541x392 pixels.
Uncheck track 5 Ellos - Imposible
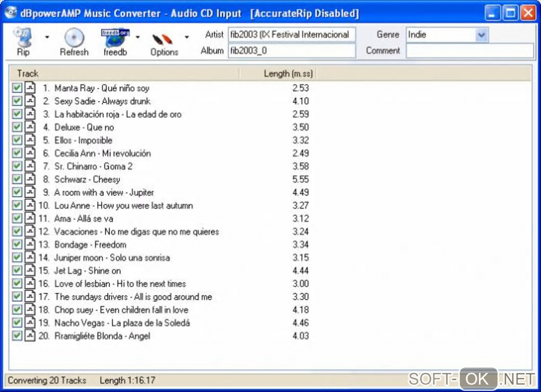pos(17,140)
